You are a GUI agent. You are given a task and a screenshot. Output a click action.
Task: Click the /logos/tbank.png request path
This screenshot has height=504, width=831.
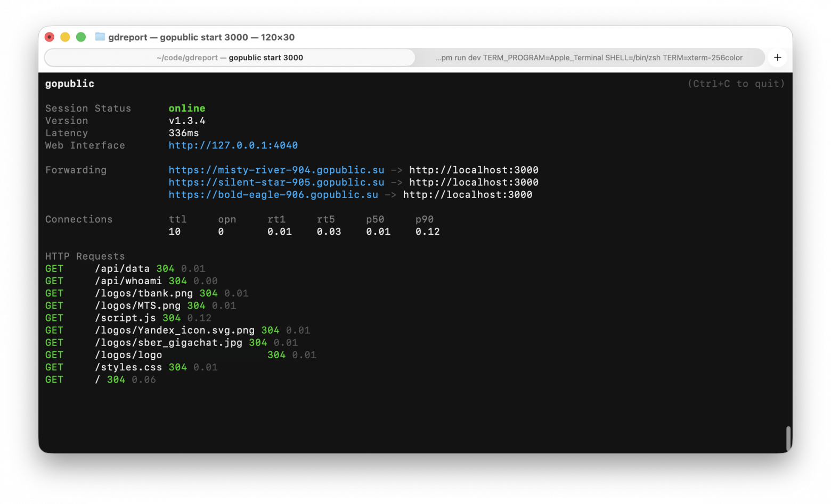click(144, 293)
